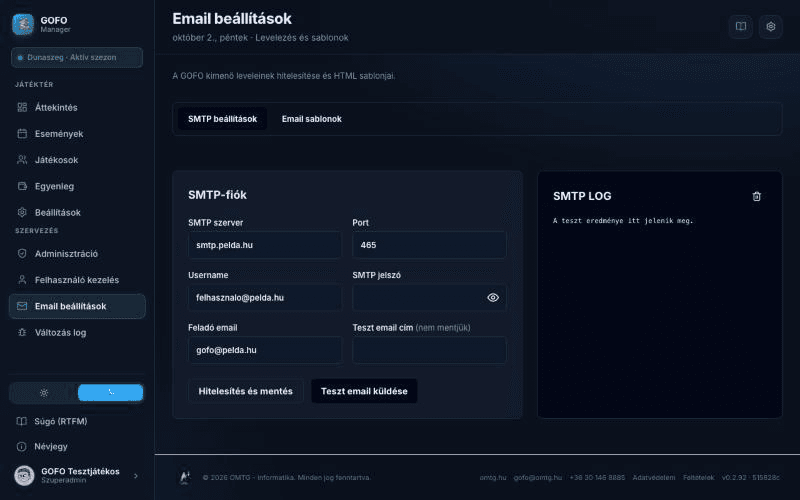This screenshot has height=500, width=800.
Task: Click the GOFO Tesztjátékos avatar
Action: point(24,475)
